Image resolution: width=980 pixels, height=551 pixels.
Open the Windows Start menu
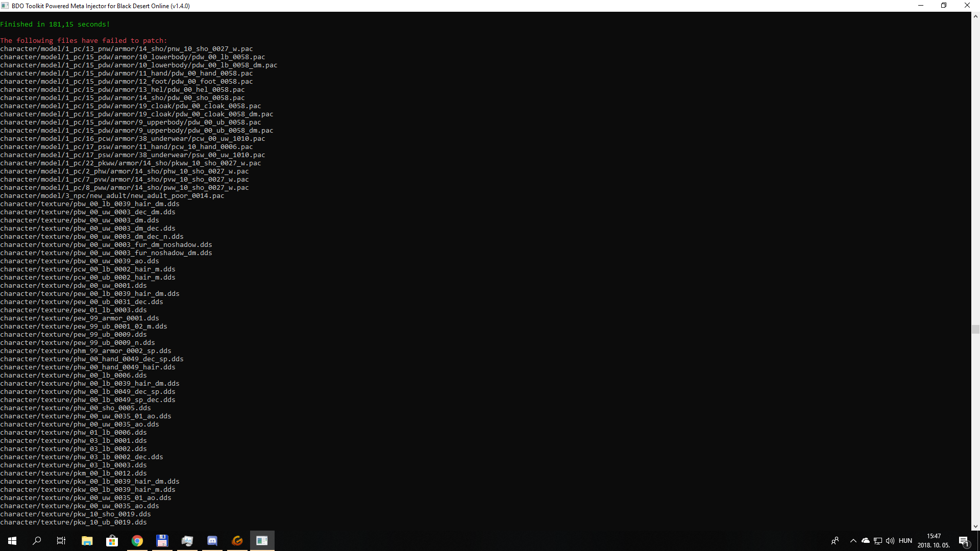point(12,541)
